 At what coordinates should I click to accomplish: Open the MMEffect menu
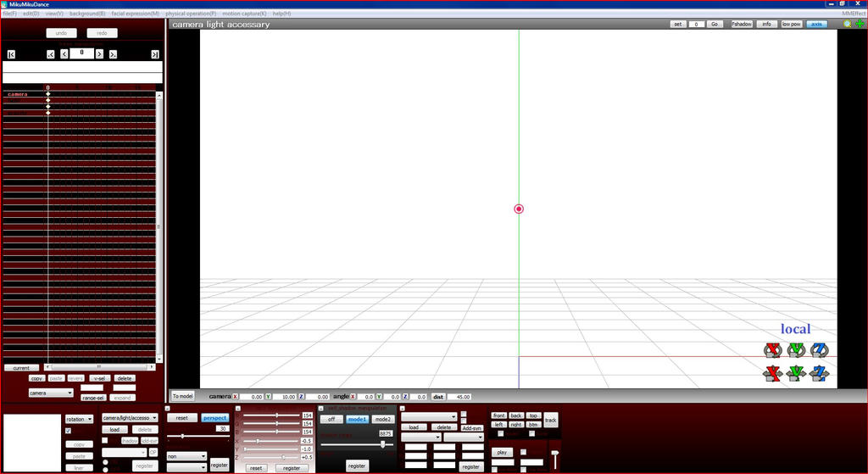point(853,14)
